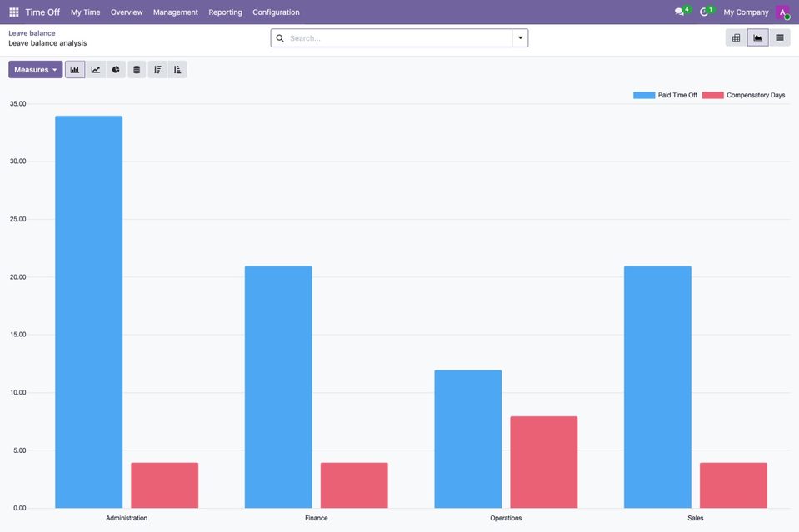Click the Administration Paid Time Off bar
Screen dimensions: 799x532
pos(88,312)
